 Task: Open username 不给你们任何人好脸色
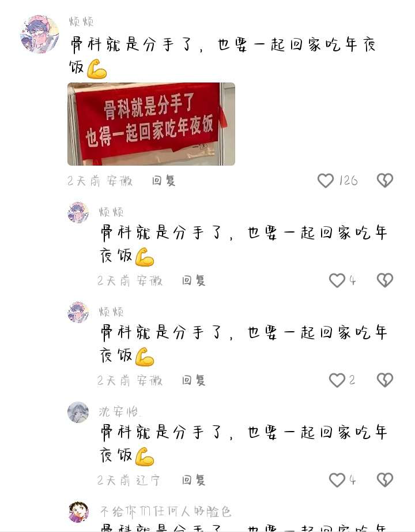click(166, 511)
